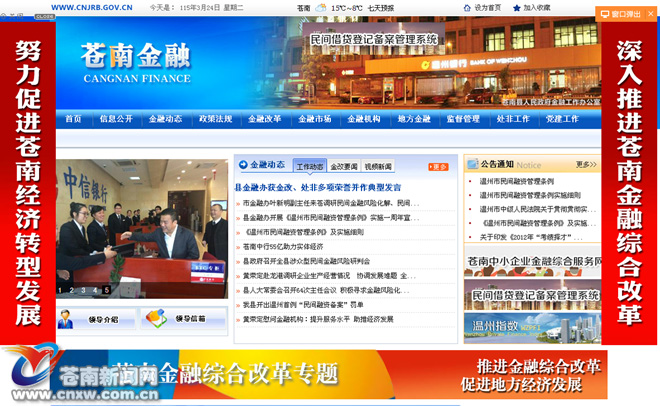
Task: Click the 苍南中小企业金融综合服务网 banner
Action: tap(532, 261)
